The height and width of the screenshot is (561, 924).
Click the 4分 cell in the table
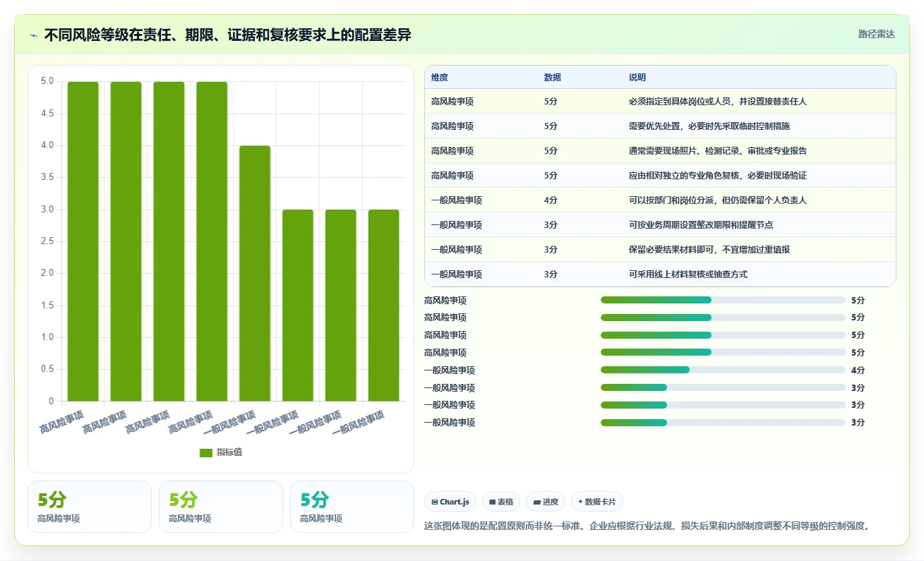click(x=551, y=200)
